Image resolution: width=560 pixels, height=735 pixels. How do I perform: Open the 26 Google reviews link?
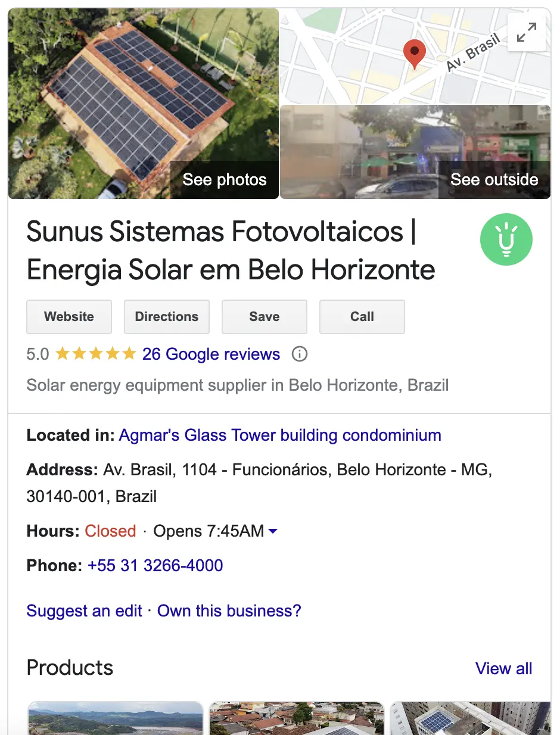pos(211,354)
